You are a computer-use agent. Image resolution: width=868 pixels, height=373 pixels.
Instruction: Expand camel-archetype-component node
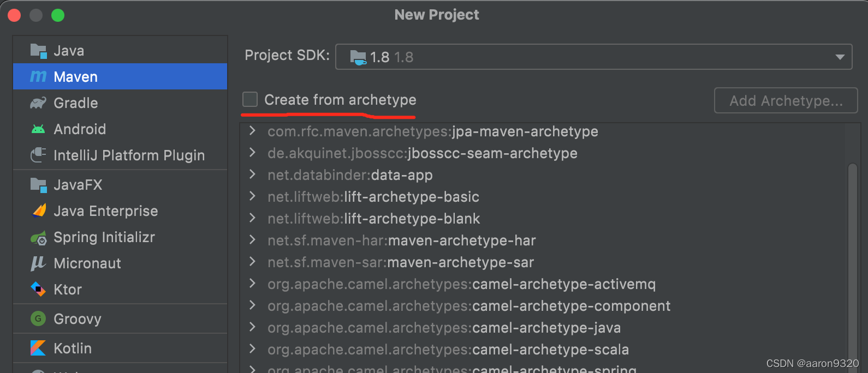click(x=252, y=305)
